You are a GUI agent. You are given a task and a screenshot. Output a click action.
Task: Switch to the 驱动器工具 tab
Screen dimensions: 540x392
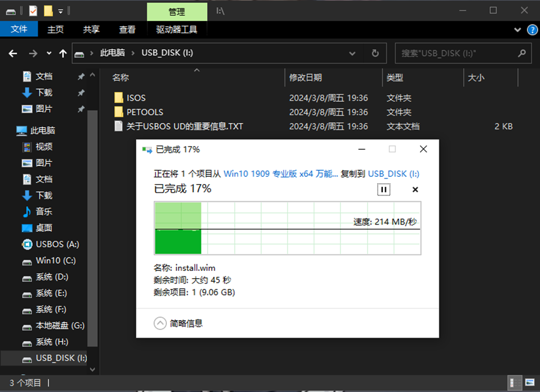click(176, 29)
